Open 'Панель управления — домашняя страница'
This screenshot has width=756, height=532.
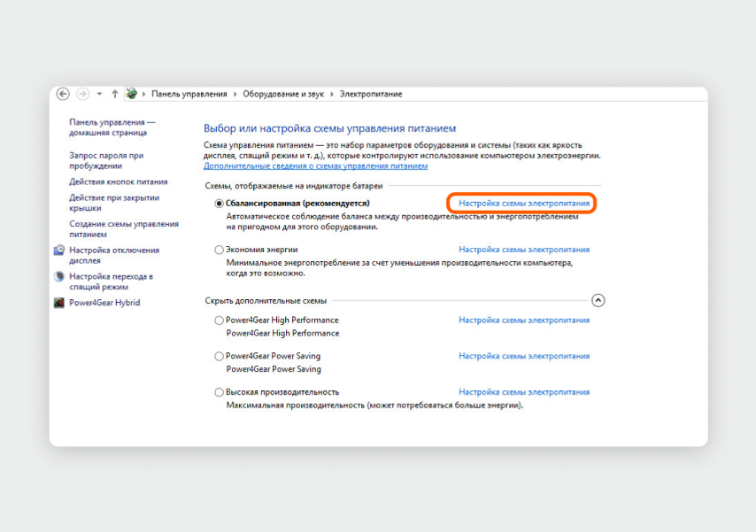click(112, 127)
